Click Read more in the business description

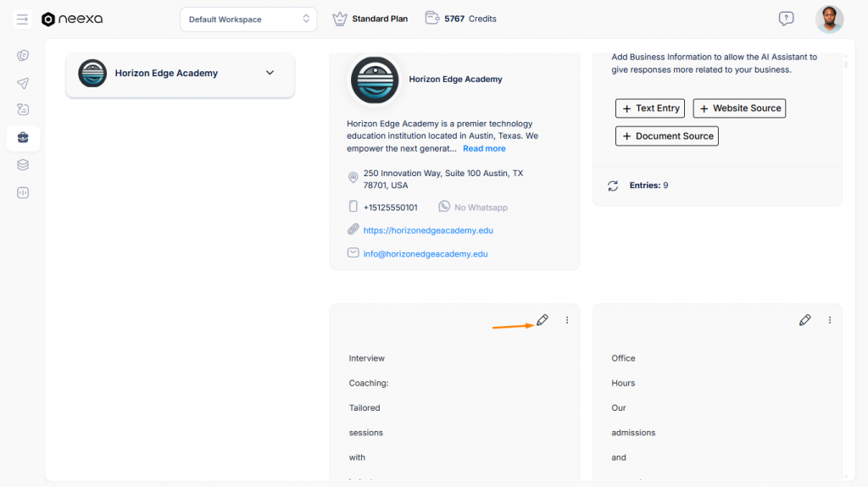click(484, 148)
